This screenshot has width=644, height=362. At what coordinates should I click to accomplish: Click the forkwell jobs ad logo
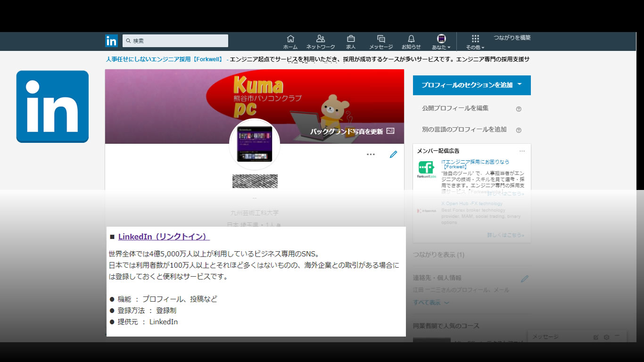coord(427,170)
